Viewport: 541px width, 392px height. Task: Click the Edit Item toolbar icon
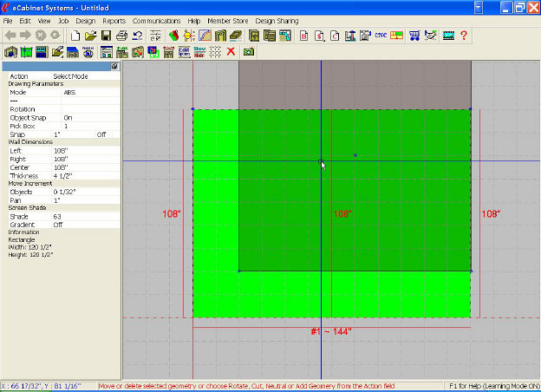pyautogui.click(x=184, y=52)
